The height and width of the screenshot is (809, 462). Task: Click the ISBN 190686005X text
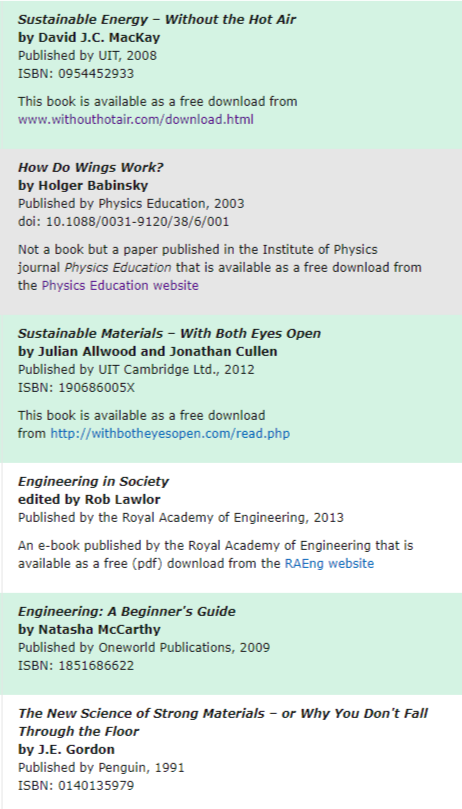point(76,388)
